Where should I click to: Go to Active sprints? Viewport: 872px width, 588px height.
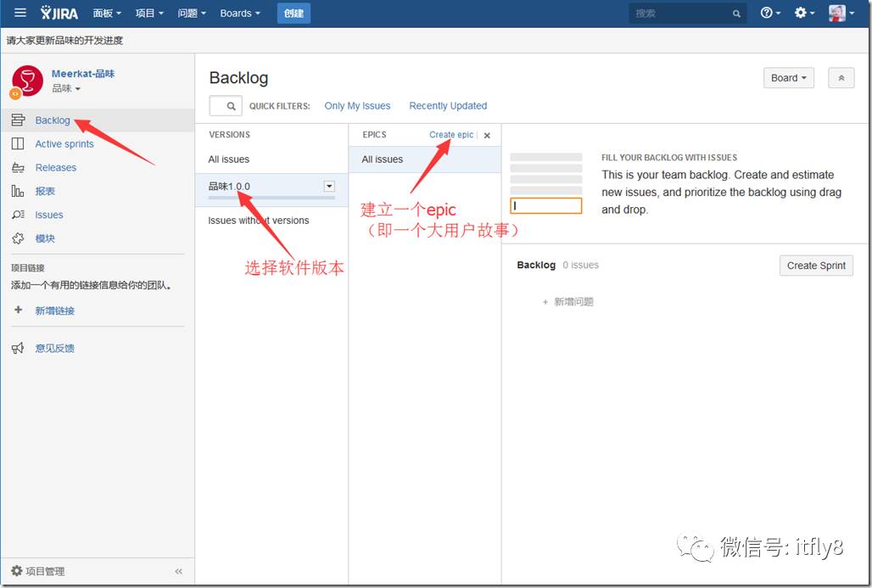[64, 144]
